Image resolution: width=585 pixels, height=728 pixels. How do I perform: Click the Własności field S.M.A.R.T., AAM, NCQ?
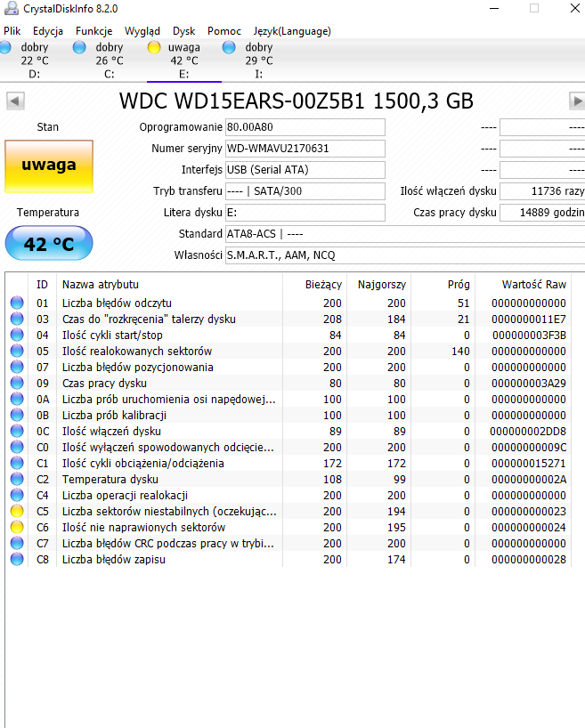point(405,255)
